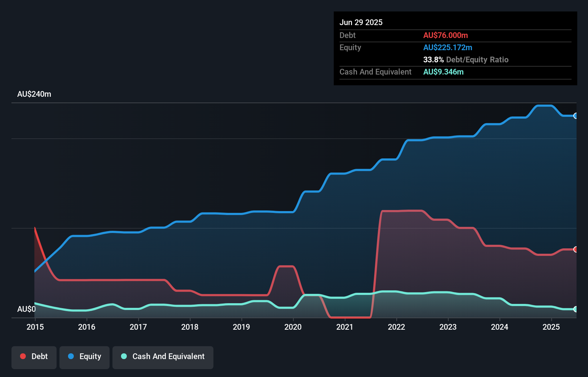Click the red Debt legend dot
The width and height of the screenshot is (588, 377).
[23, 356]
